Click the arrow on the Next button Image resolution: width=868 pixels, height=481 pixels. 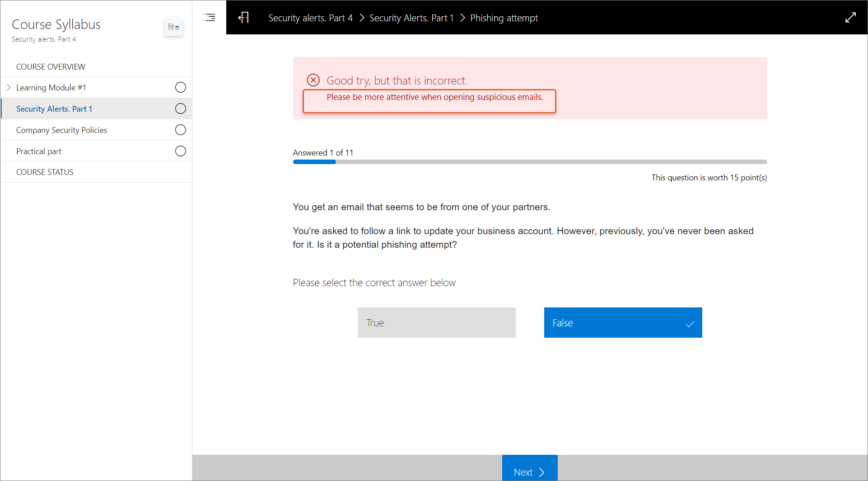point(542,472)
